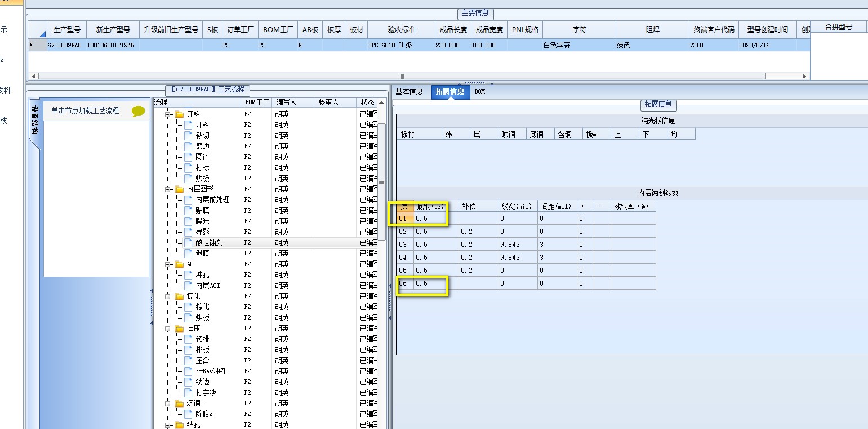The height and width of the screenshot is (429, 868).
Task: Collapse the 钻孔 folder node
Action: 168,425
